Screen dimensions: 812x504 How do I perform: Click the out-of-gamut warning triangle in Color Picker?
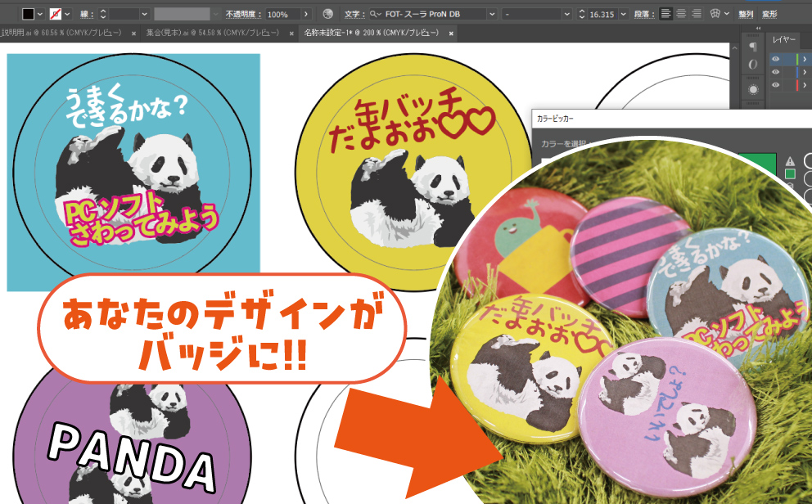pos(790,162)
